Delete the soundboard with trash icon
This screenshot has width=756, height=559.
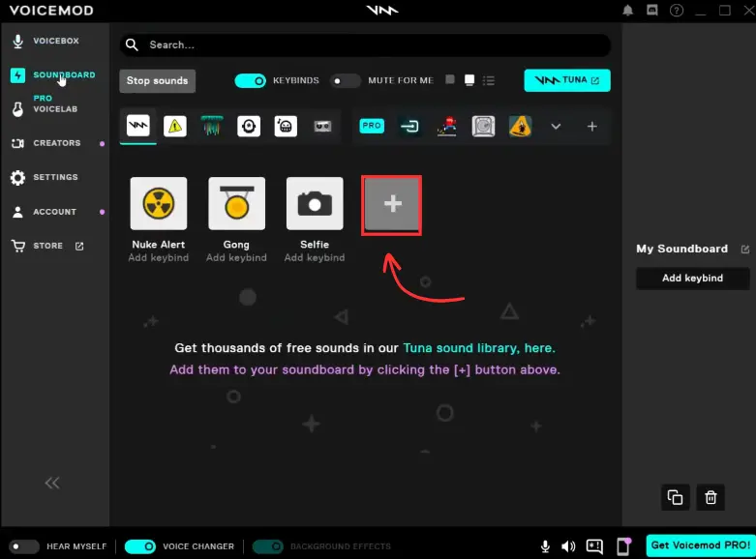click(x=711, y=497)
